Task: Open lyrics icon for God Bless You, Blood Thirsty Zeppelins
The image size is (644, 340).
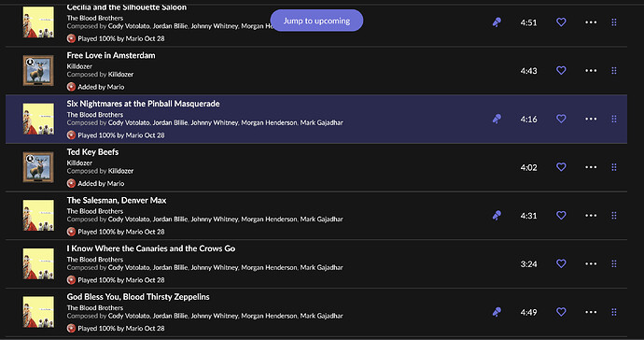Action: pos(497,312)
